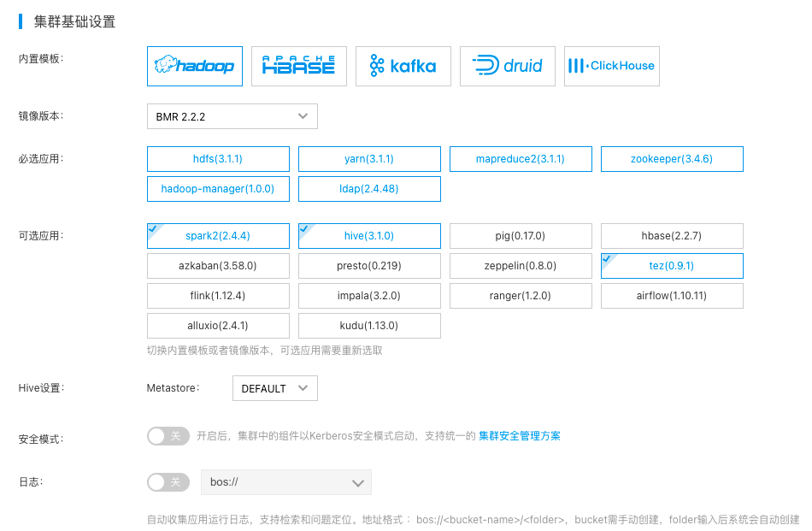
Task: Deselect the spark2(2.4.4) optional application
Action: [x=218, y=236]
